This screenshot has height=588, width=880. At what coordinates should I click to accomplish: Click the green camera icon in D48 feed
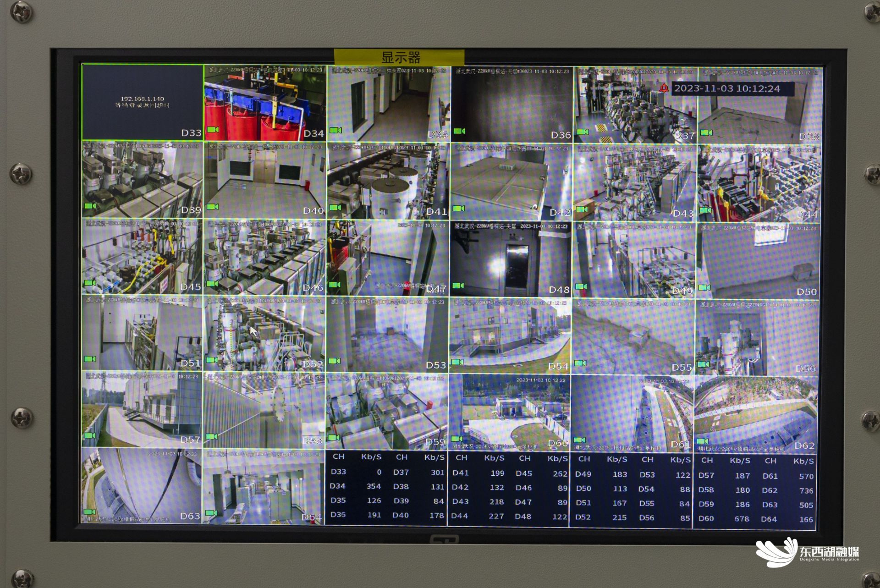(x=458, y=286)
